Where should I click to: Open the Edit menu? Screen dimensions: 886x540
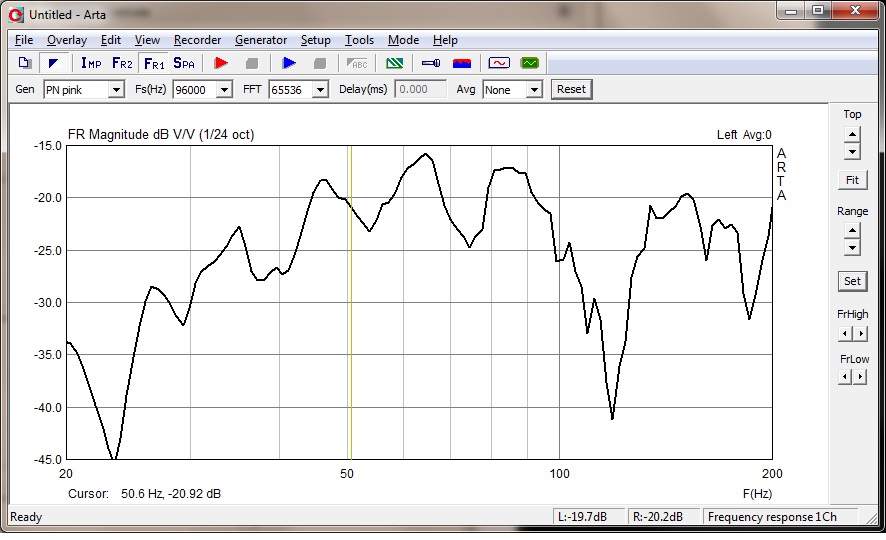pyautogui.click(x=111, y=40)
